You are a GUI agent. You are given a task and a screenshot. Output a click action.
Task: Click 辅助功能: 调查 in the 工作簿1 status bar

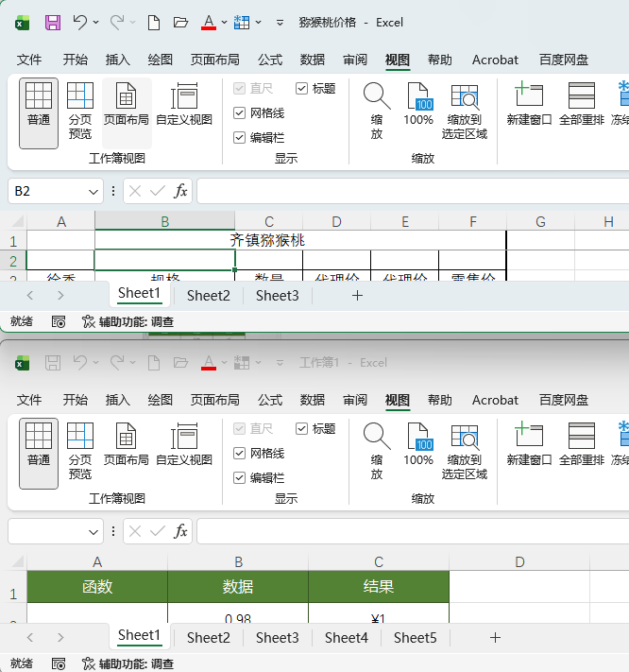(128, 663)
